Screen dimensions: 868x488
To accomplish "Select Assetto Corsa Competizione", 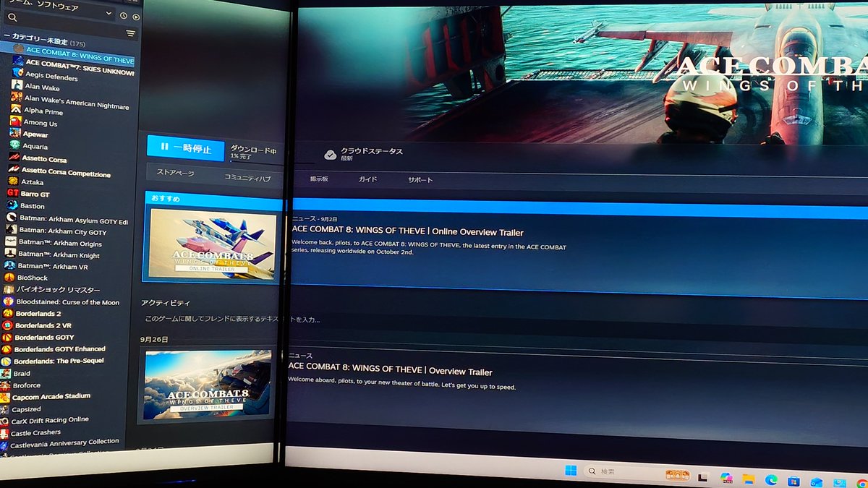I will (x=66, y=172).
